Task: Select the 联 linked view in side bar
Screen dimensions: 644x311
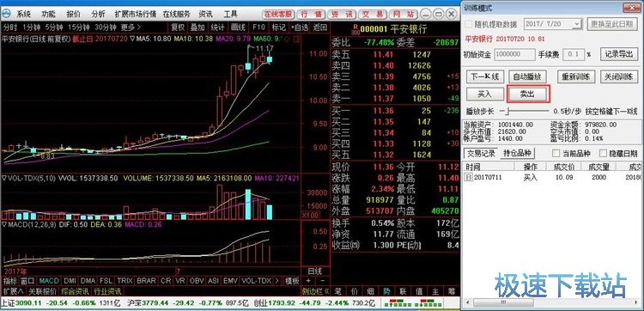Action: 403,291
